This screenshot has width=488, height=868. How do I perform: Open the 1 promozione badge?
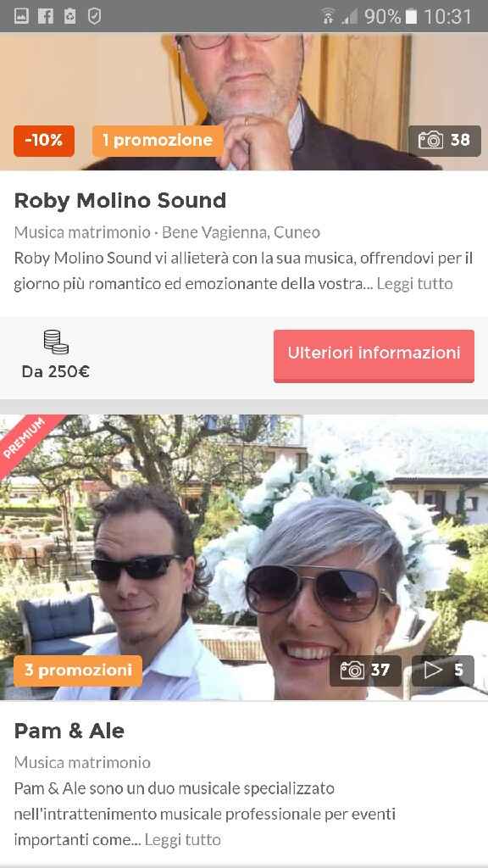click(158, 141)
